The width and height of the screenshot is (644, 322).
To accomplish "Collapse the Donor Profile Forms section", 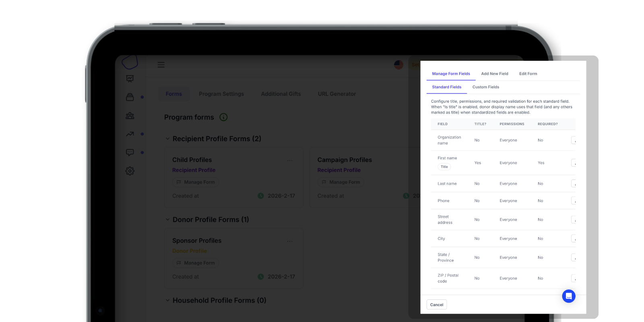I will [167, 220].
